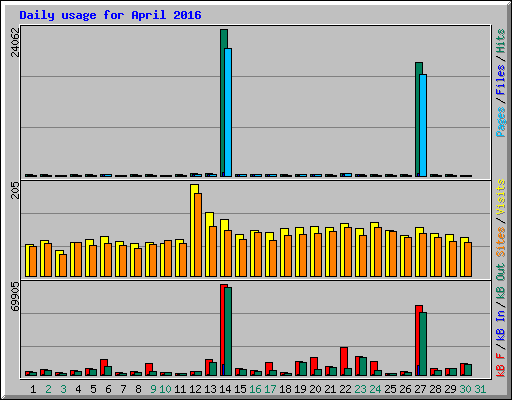Select the red kB bar for day 14
This screenshot has height=400, width=512.
[x=223, y=330]
